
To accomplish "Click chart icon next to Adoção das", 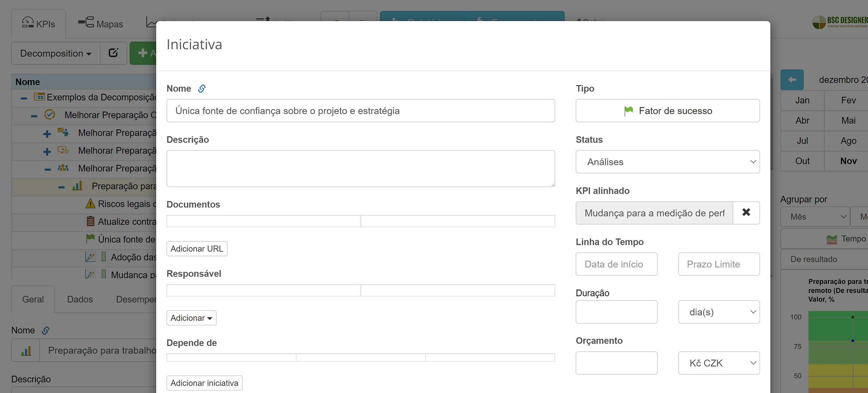I will [90, 257].
